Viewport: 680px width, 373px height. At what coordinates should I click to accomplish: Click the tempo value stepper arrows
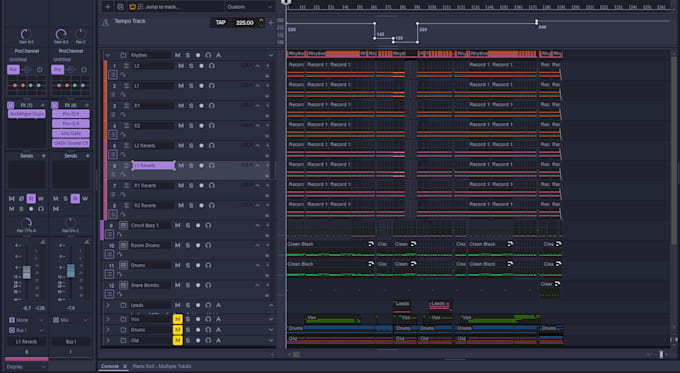(x=261, y=23)
